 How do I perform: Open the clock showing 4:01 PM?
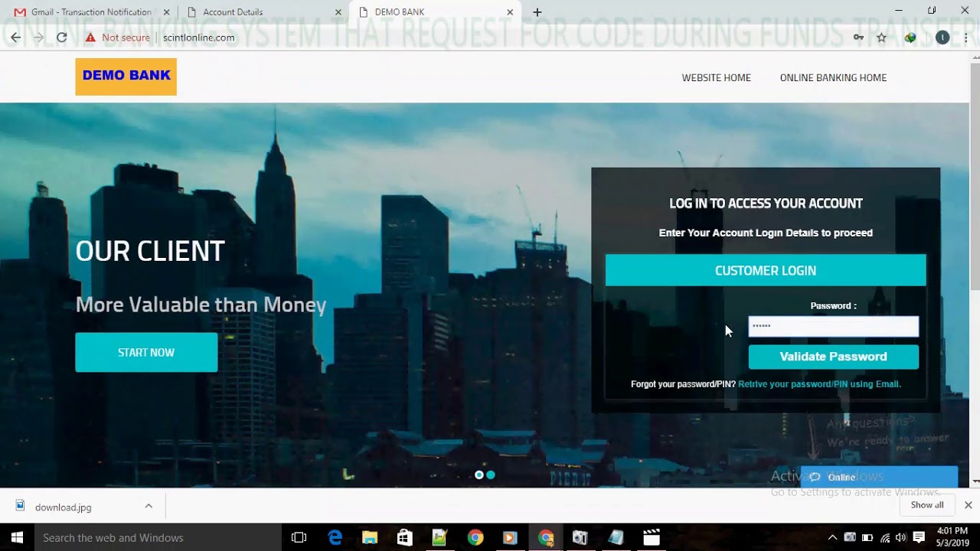[x=952, y=537]
